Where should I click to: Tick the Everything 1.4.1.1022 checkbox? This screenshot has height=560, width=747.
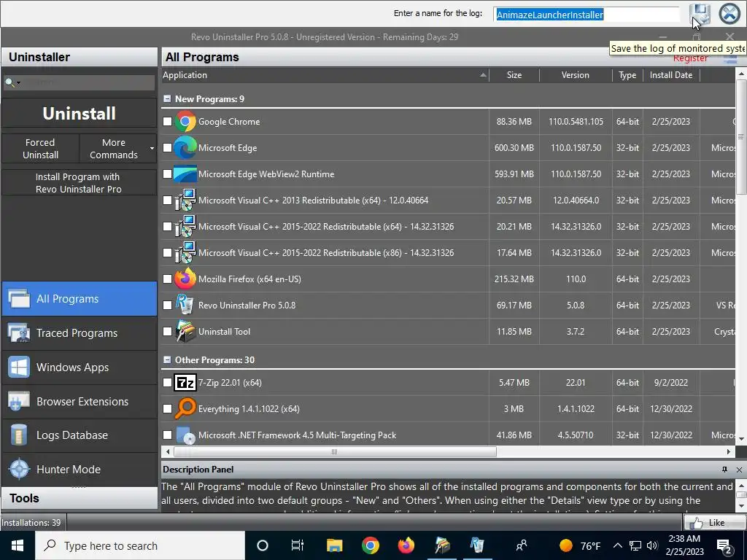coord(167,408)
